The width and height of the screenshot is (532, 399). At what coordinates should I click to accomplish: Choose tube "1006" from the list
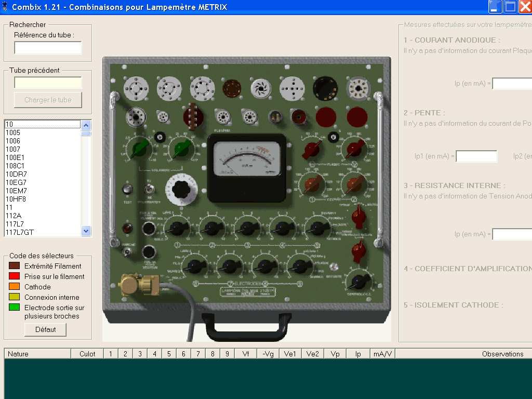click(x=43, y=141)
